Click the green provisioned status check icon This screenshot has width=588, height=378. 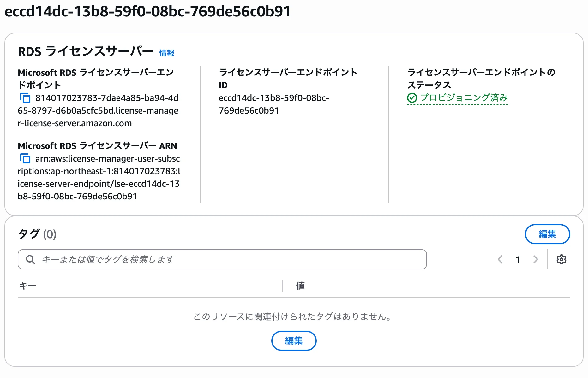click(x=412, y=98)
